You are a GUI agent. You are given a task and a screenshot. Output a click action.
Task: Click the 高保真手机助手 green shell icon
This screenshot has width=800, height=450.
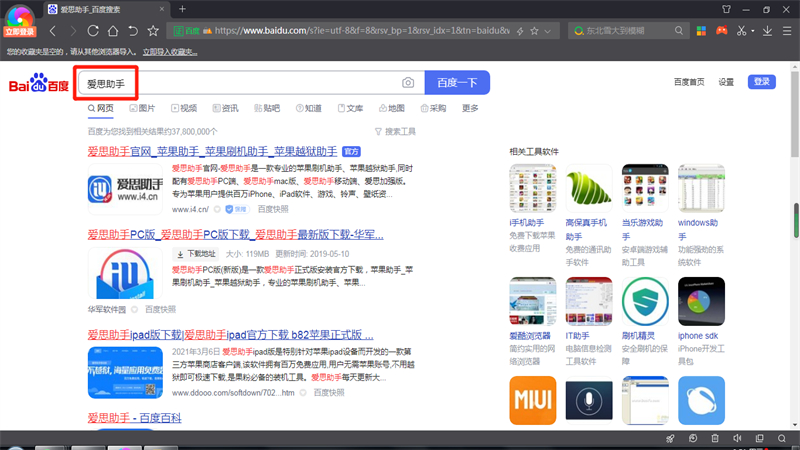tap(589, 188)
